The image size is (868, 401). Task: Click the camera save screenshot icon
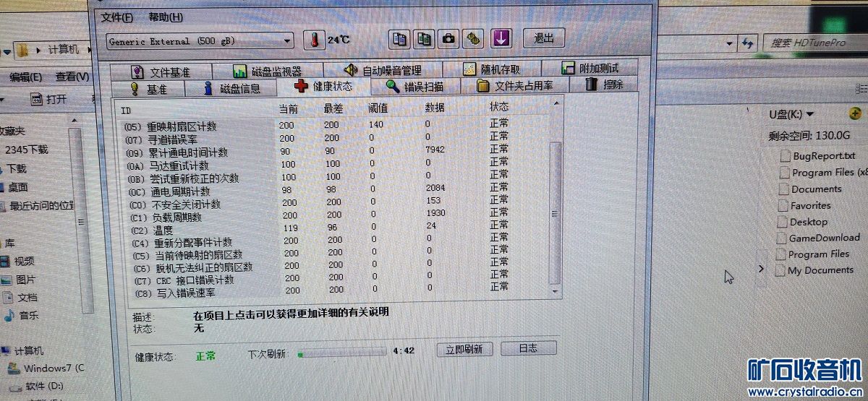(x=448, y=39)
